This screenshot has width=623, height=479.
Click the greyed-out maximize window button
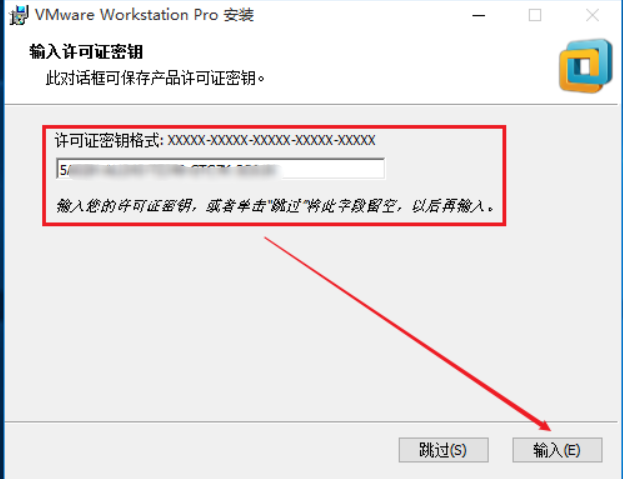535,15
